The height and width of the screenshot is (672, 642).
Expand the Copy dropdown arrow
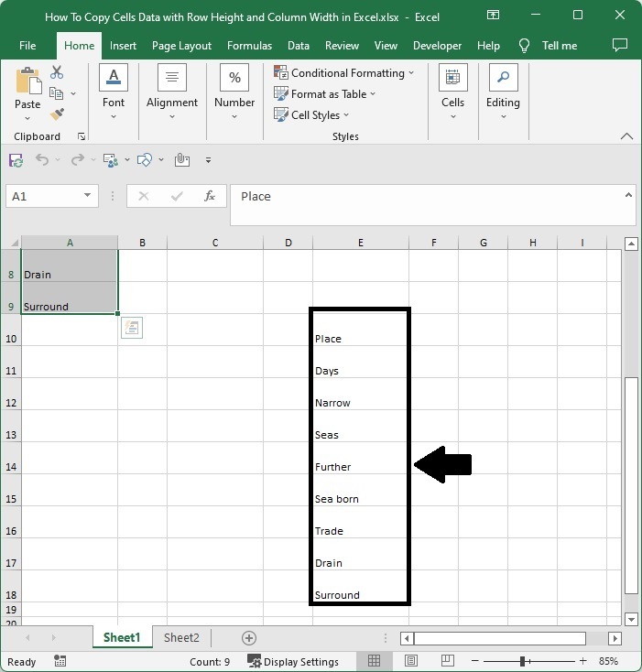coord(73,93)
